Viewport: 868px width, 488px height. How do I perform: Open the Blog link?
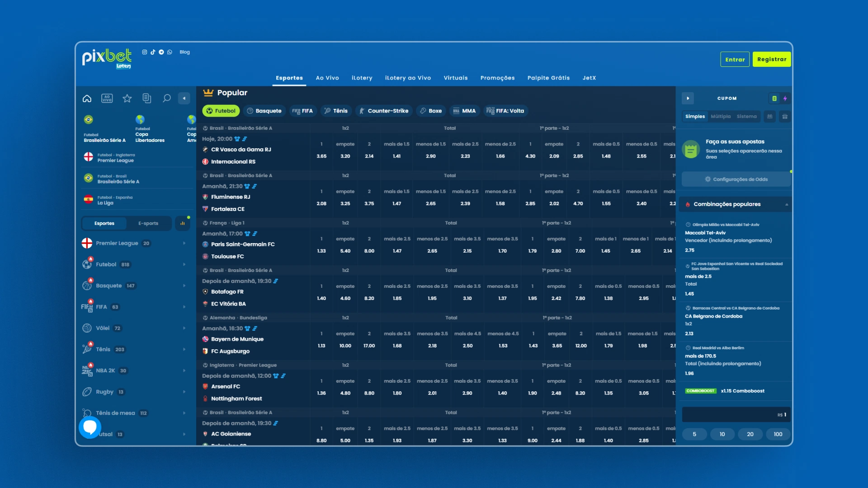point(184,52)
